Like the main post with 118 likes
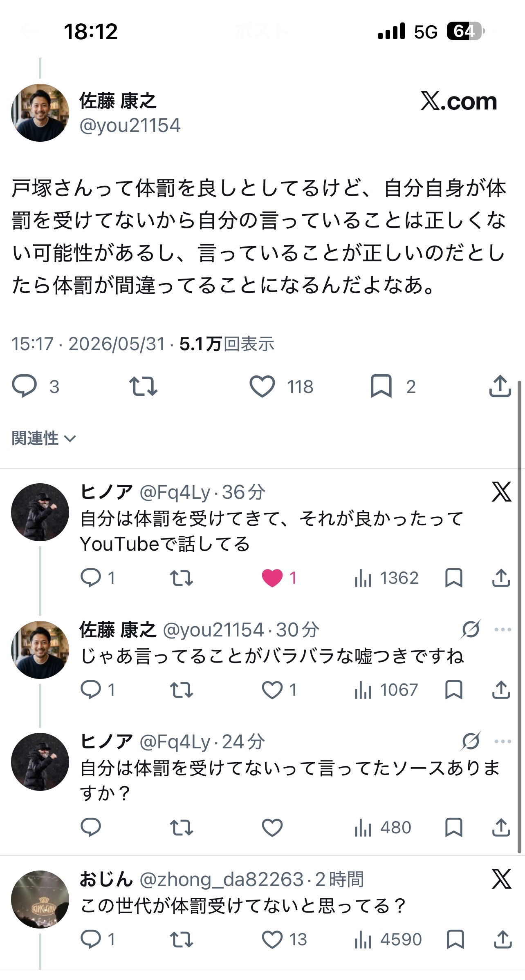This screenshot has height=980, width=525. 262,386
